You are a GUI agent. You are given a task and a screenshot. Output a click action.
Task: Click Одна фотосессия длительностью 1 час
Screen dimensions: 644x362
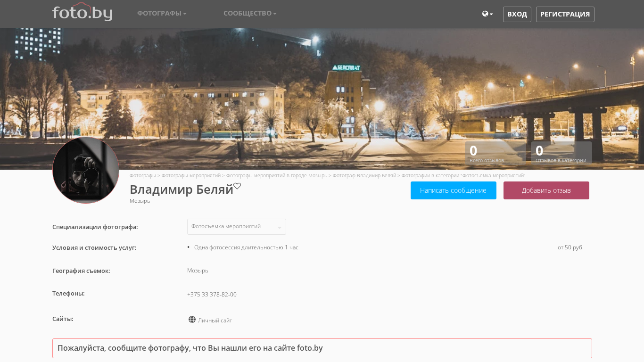pos(246,247)
